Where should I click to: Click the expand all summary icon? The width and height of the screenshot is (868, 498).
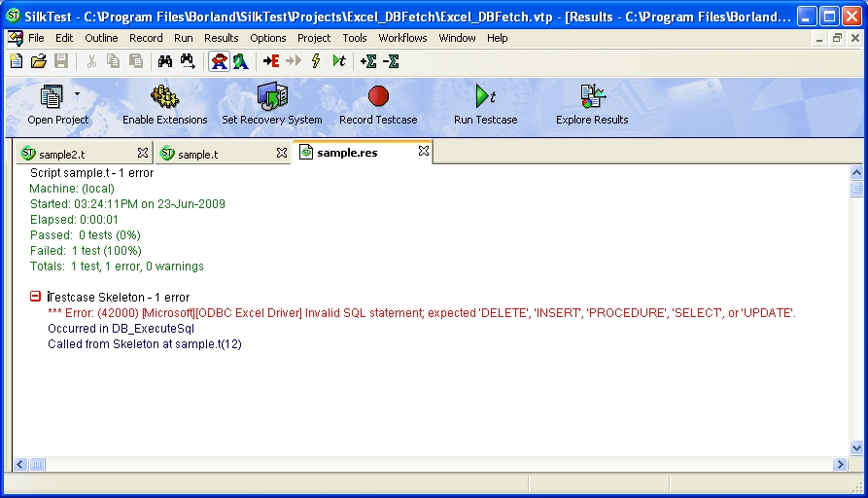pos(368,61)
